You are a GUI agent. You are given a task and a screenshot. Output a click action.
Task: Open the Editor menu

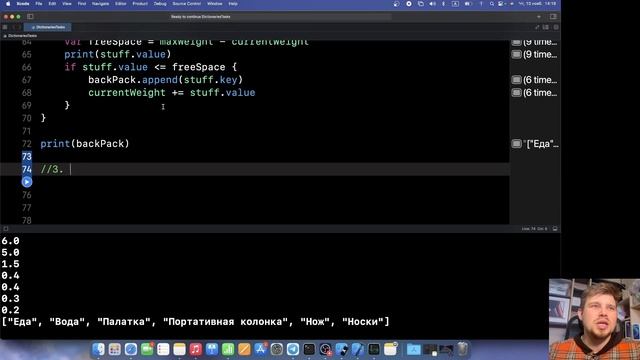click(x=120, y=4)
